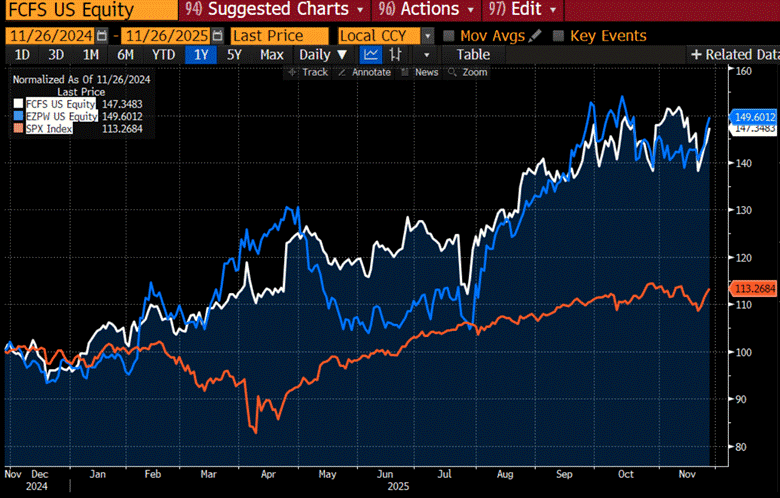Select the 1D range tab

[x=22, y=55]
